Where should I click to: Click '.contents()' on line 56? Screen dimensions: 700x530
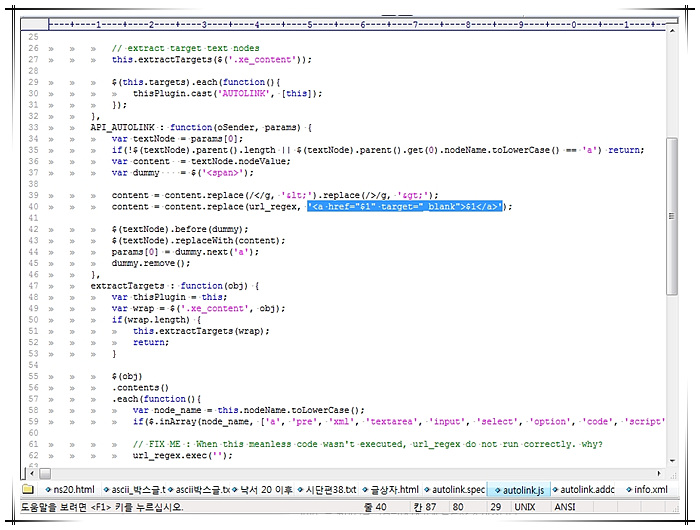click(x=141, y=388)
